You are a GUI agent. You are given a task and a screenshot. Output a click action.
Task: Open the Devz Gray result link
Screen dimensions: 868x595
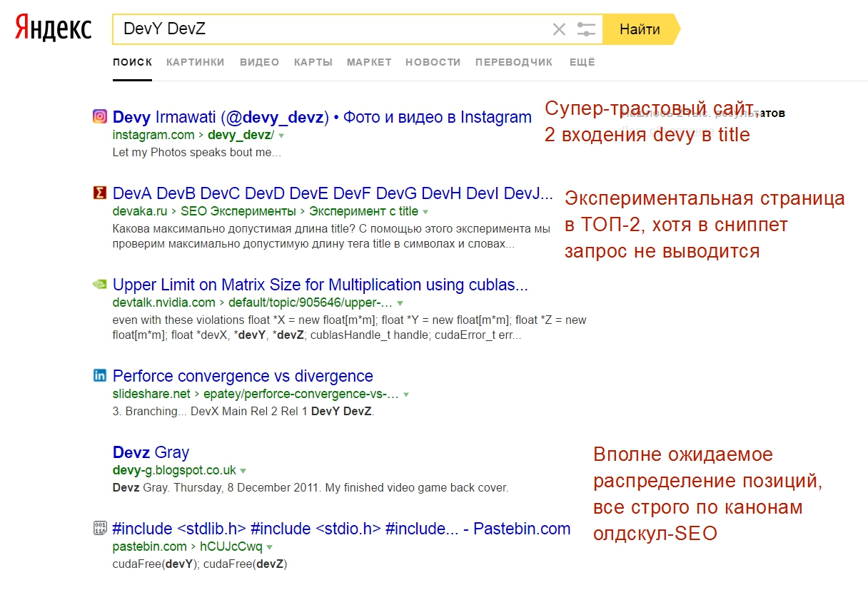pyautogui.click(x=151, y=452)
